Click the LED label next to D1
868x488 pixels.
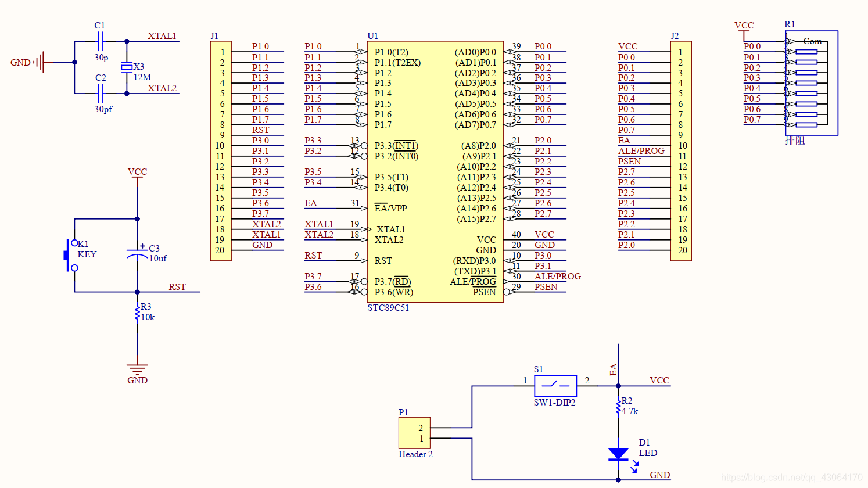tap(648, 453)
